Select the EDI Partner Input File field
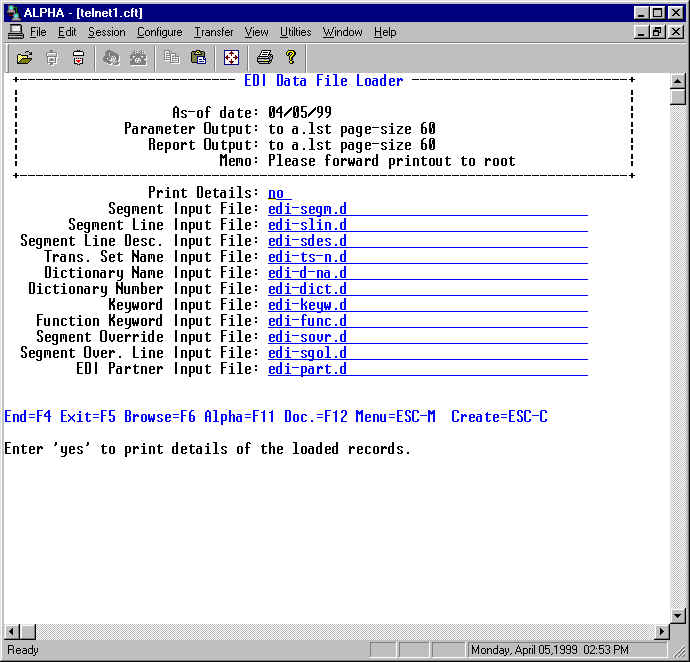 308,369
